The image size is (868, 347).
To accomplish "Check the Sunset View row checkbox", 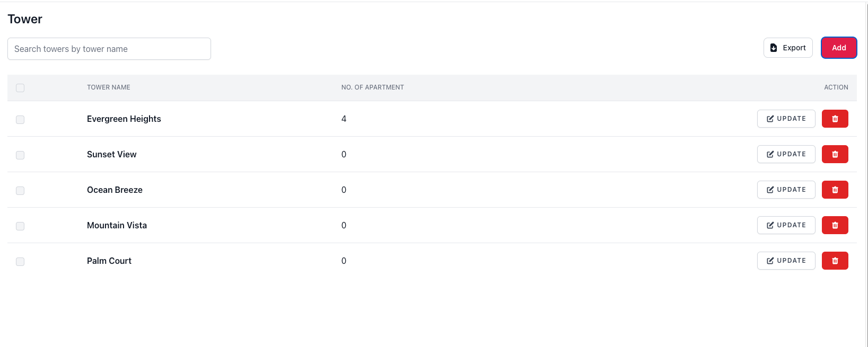I will [x=20, y=155].
